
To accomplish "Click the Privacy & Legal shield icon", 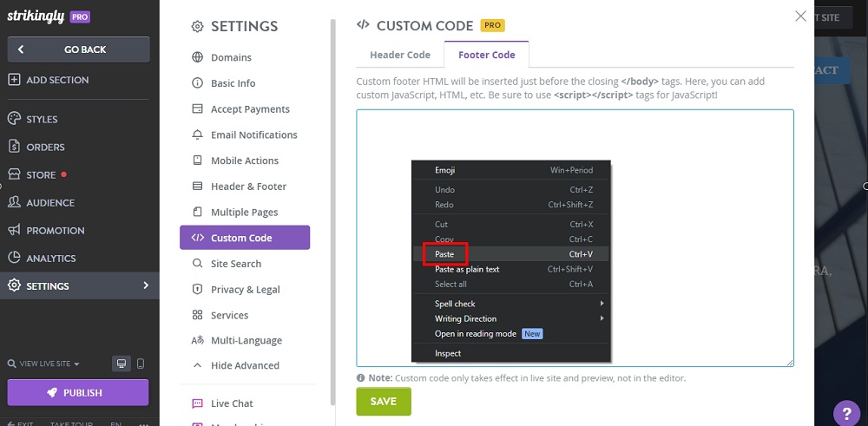I will click(197, 289).
